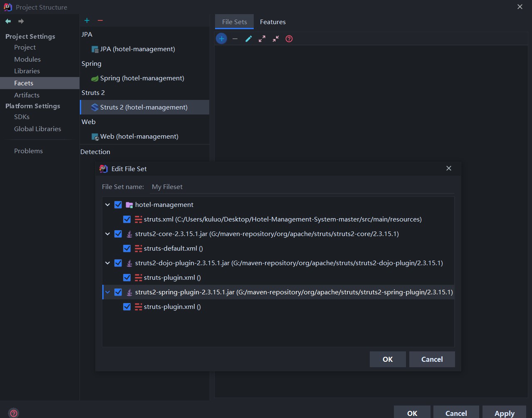Select Web (hotel-management) facet

click(x=144, y=137)
